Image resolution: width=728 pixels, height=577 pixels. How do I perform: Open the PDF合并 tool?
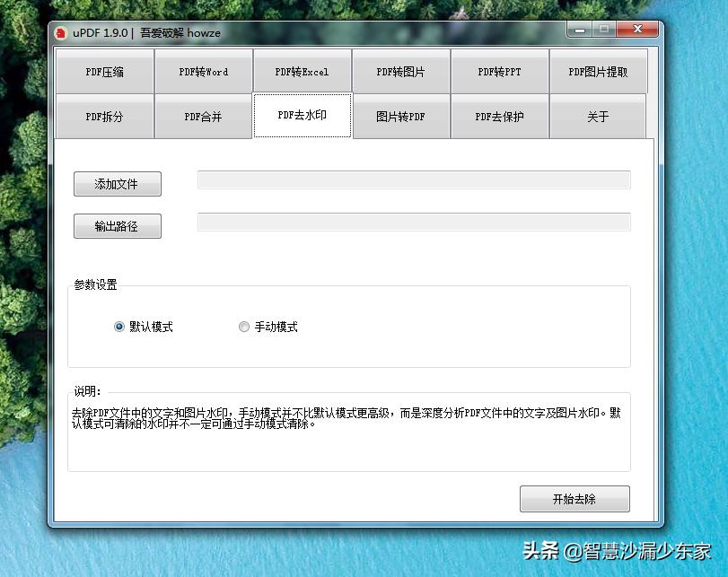click(x=204, y=116)
